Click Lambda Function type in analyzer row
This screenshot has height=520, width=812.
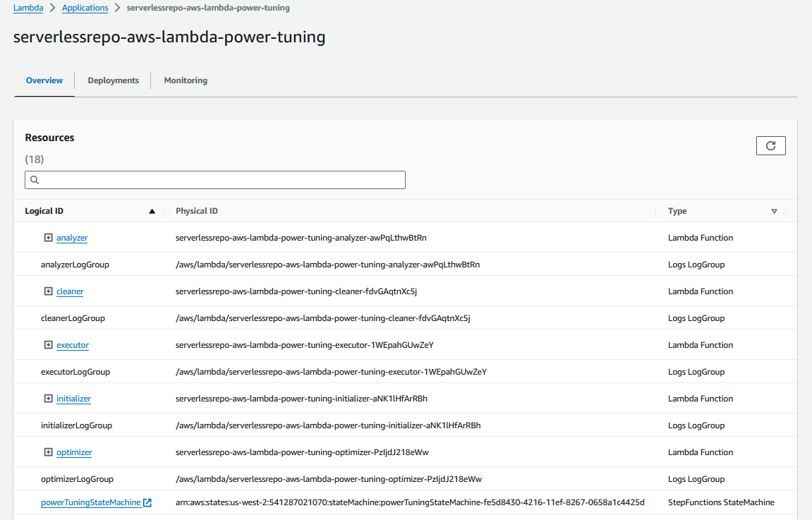[x=701, y=238]
